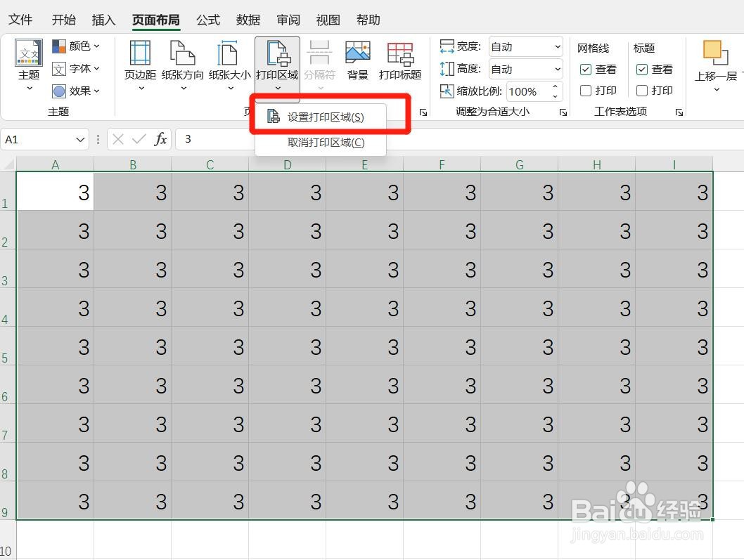Click the 字体 (Fonts) option

point(77,68)
